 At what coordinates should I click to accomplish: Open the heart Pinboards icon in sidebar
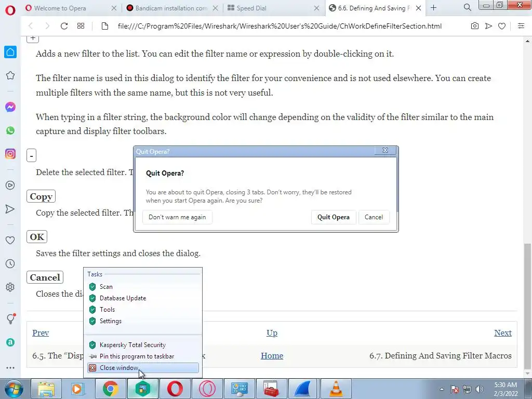[x=10, y=240]
